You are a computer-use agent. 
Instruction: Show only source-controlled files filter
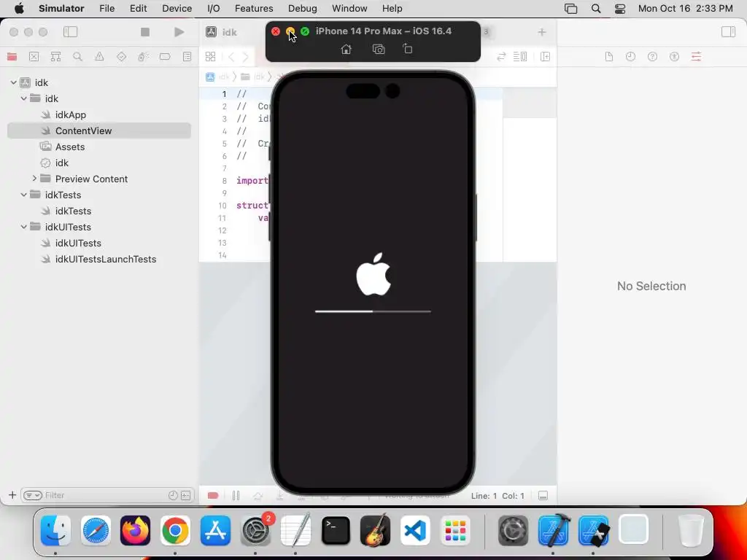[186, 495]
